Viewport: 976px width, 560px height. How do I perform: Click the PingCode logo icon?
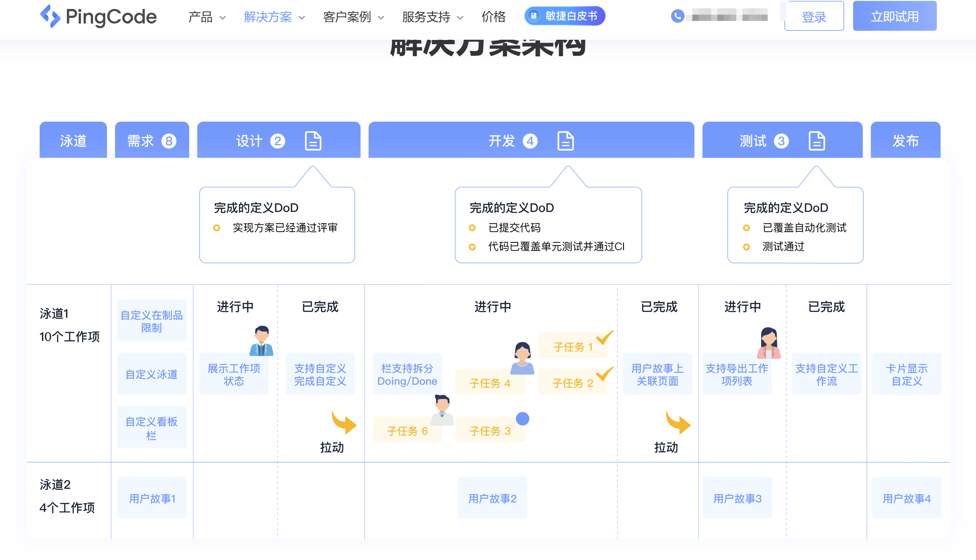pos(51,16)
